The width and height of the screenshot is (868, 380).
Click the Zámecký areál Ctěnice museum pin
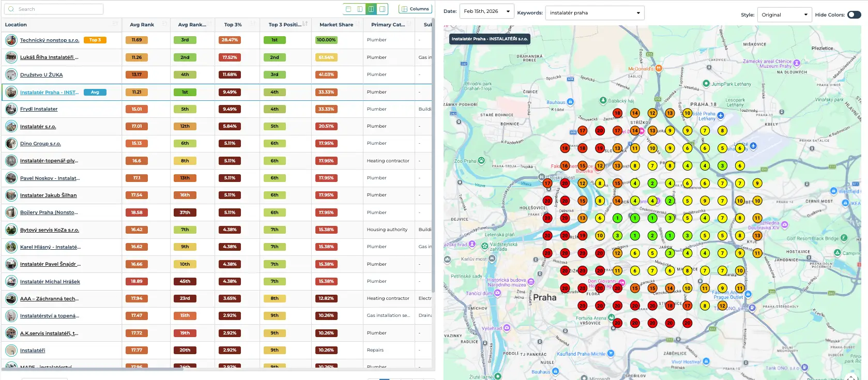(797, 63)
